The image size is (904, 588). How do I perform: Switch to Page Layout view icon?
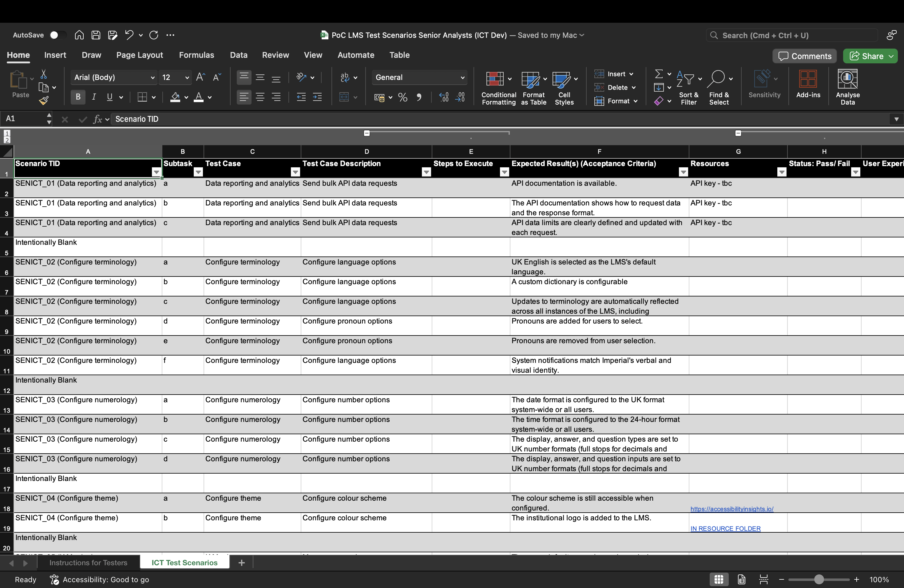tap(741, 580)
